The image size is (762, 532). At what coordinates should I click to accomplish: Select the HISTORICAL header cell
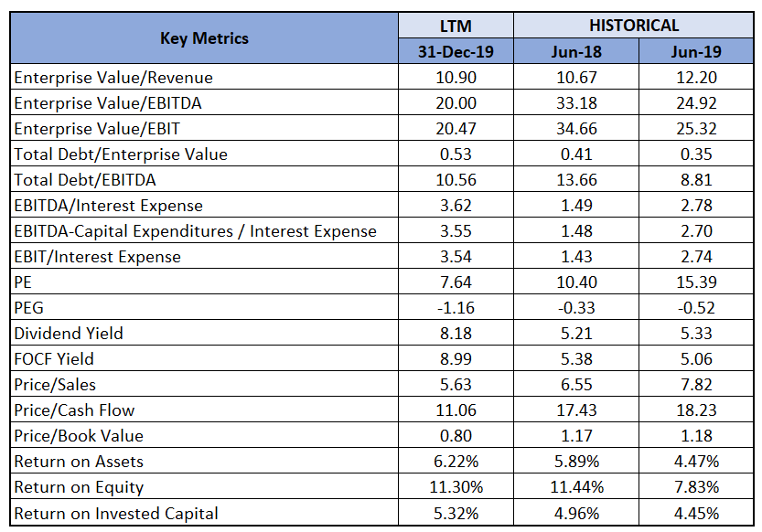coord(634,26)
